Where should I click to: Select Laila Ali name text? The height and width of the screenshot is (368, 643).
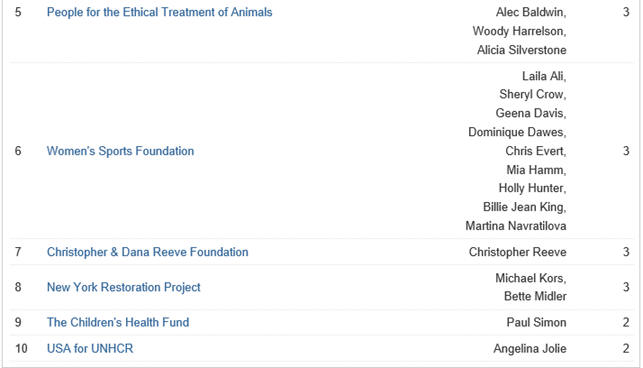pos(542,76)
